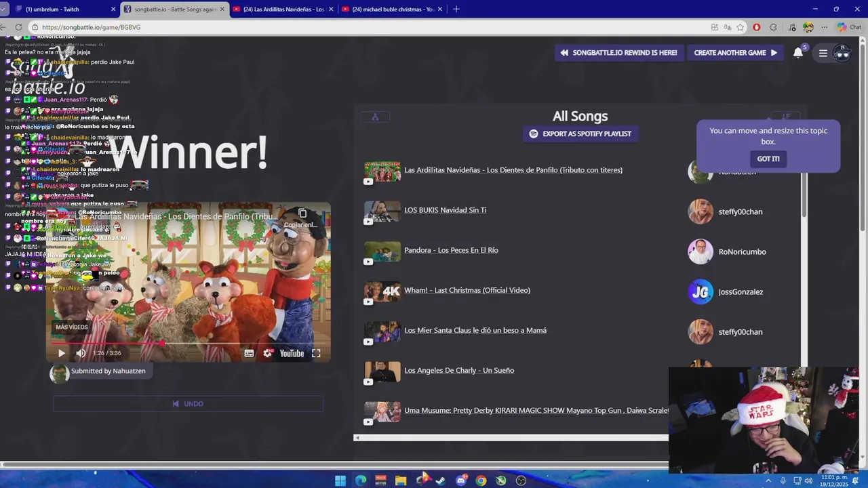Click Pandora song thumbnail
868x488 pixels.
point(382,253)
